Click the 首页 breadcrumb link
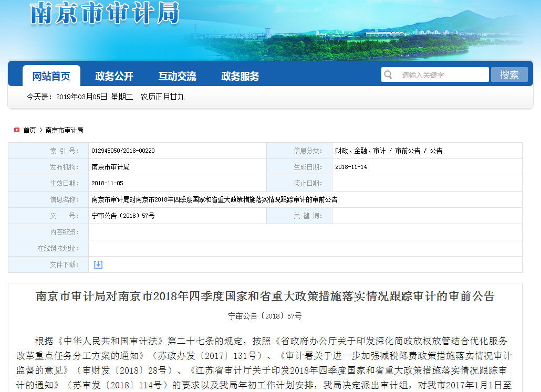 click(x=29, y=130)
